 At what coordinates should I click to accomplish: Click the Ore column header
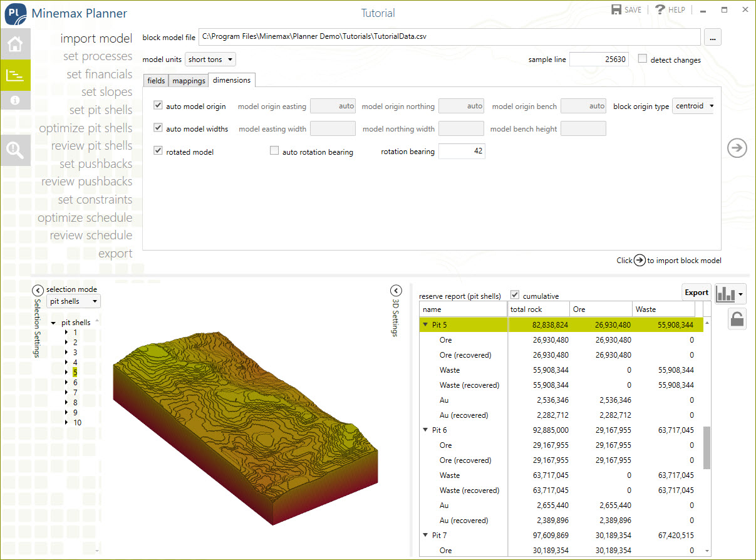click(x=601, y=309)
